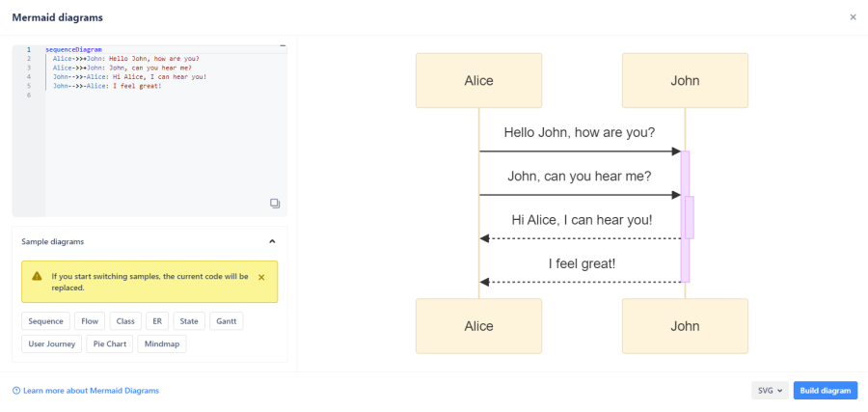The image size is (868, 412).
Task: Click the top Alice participant box in preview
Action: pyautogui.click(x=478, y=81)
